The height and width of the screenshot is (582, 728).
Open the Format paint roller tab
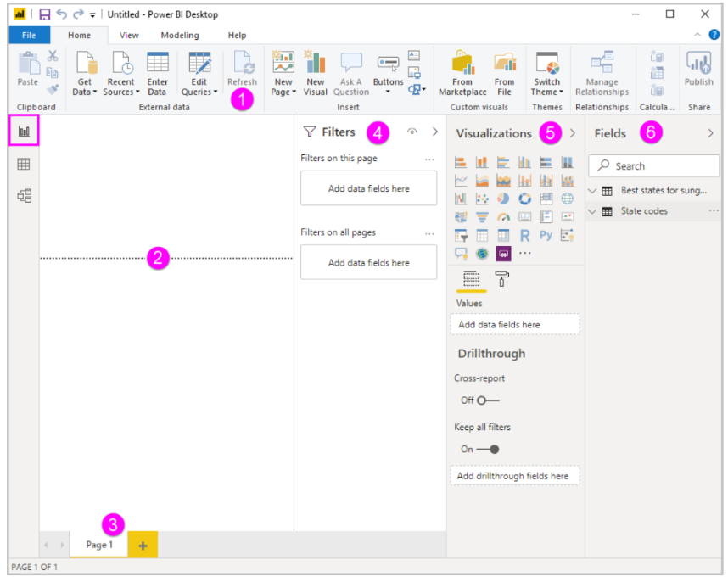point(502,279)
